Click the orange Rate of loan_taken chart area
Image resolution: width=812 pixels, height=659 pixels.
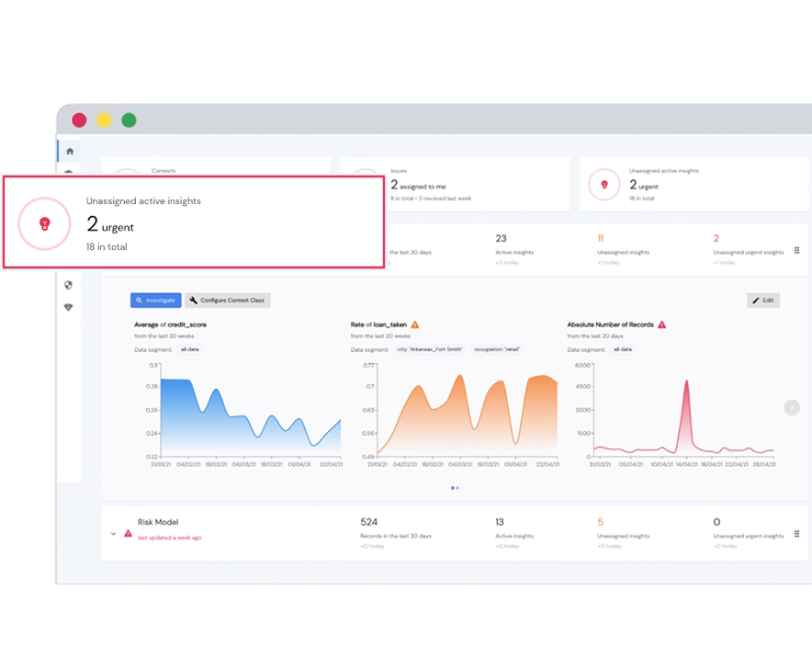pos(468,415)
